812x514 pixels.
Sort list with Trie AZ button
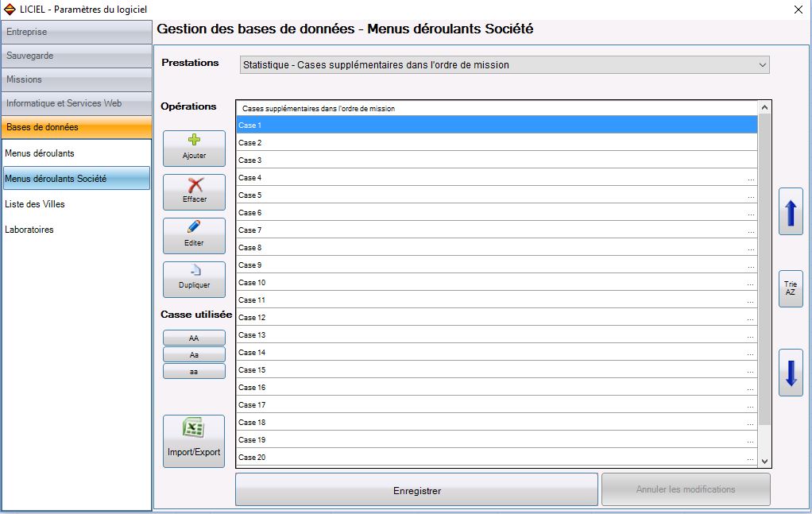[791, 288]
